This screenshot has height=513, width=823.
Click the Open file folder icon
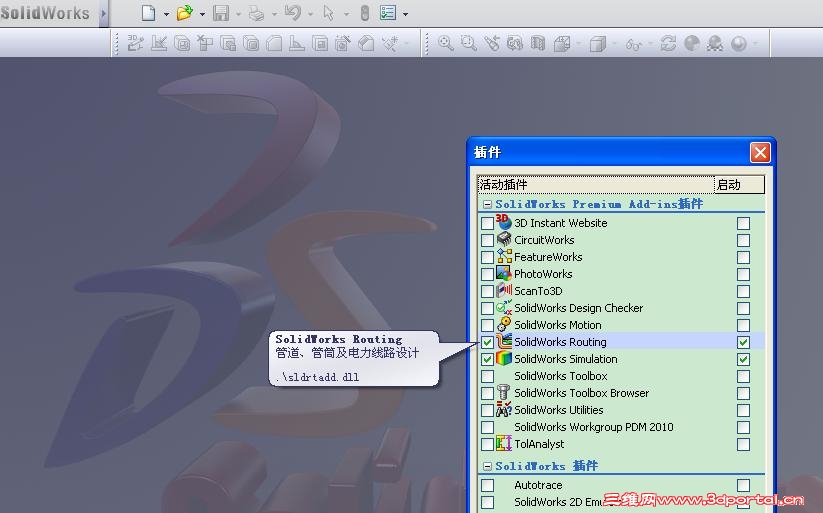pos(184,13)
